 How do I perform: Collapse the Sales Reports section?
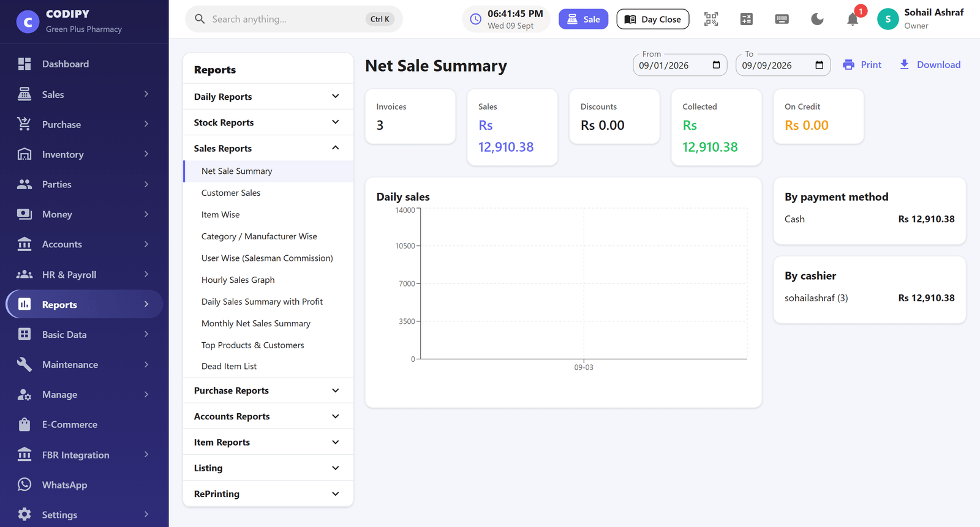[x=268, y=148]
